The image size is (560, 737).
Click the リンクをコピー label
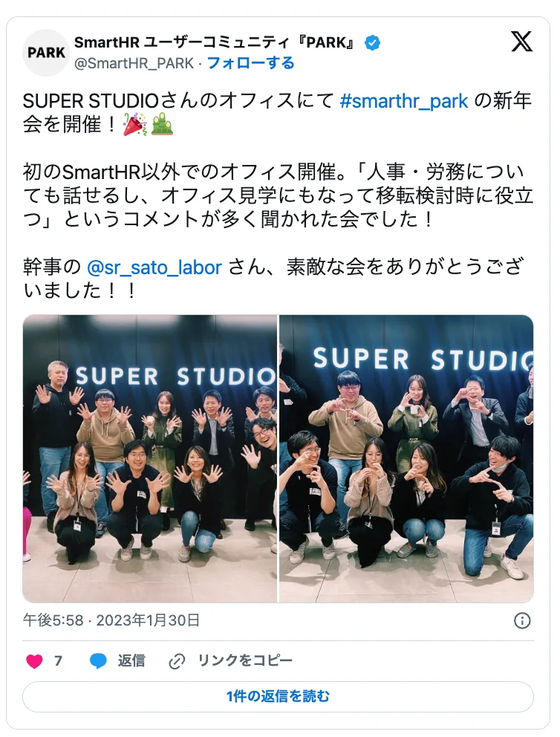[245, 661]
